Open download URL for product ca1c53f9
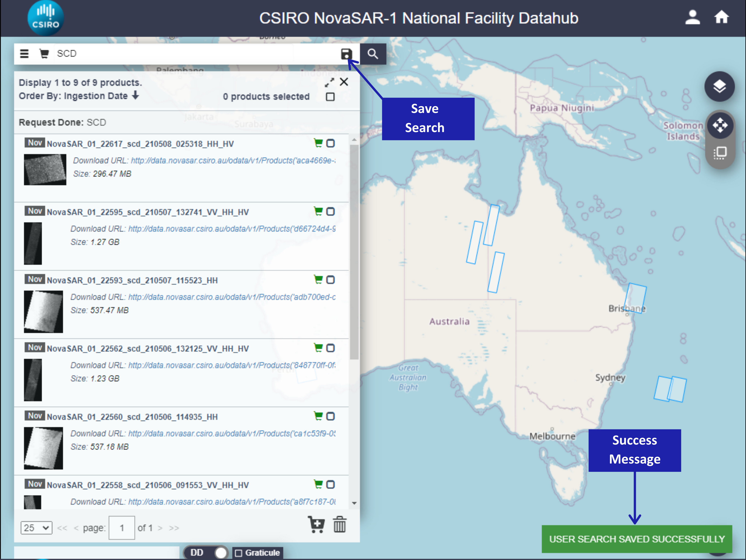Image resolution: width=746 pixels, height=560 pixels. point(232,434)
